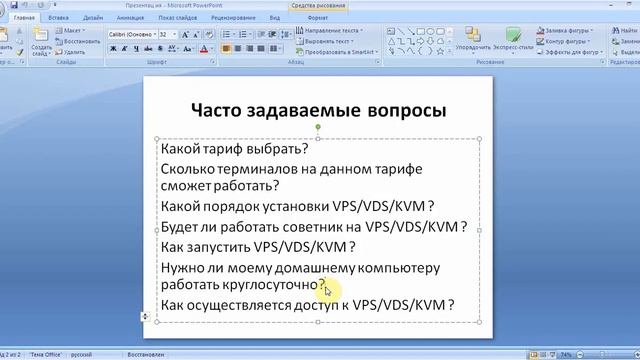Select the right arrow shape
The height and width of the screenshot is (360, 640).
coord(420,42)
